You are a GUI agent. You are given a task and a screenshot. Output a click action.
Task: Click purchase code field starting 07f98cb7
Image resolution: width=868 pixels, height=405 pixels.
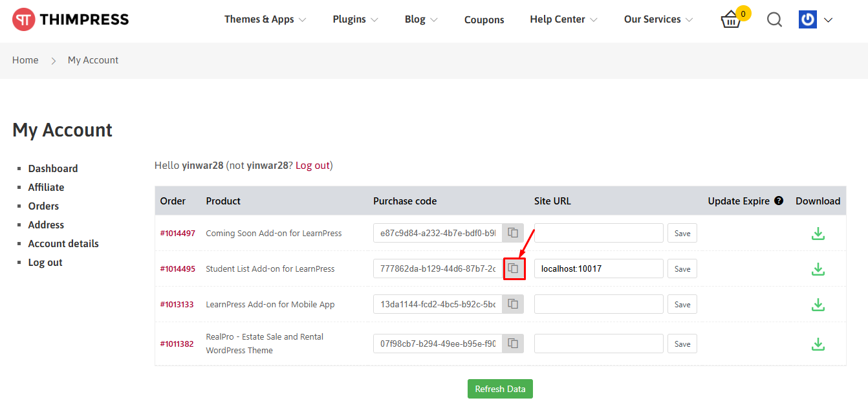[438, 344]
